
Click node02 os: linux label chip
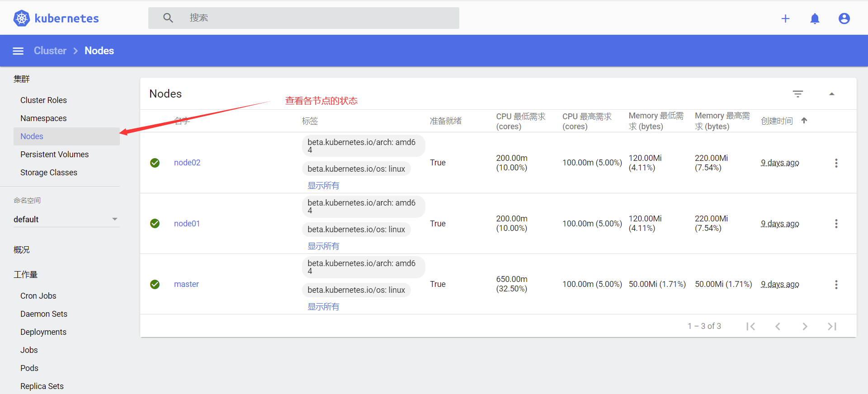(356, 169)
